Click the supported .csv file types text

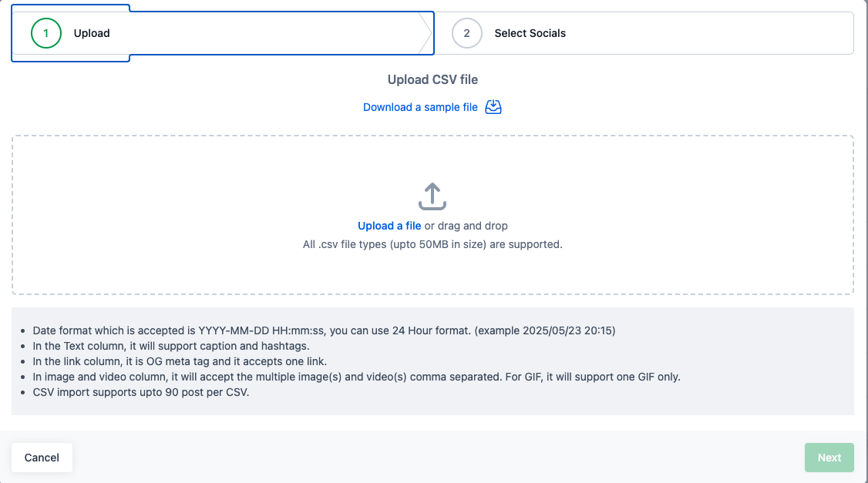tap(432, 244)
